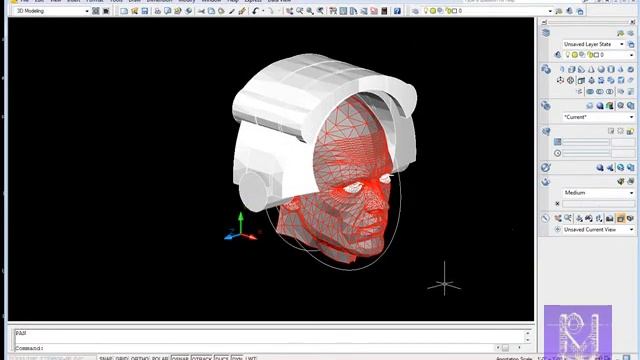This screenshot has width=640, height=360.
Task: Click the 3D Navigate panel compass icon
Action: 545,218
